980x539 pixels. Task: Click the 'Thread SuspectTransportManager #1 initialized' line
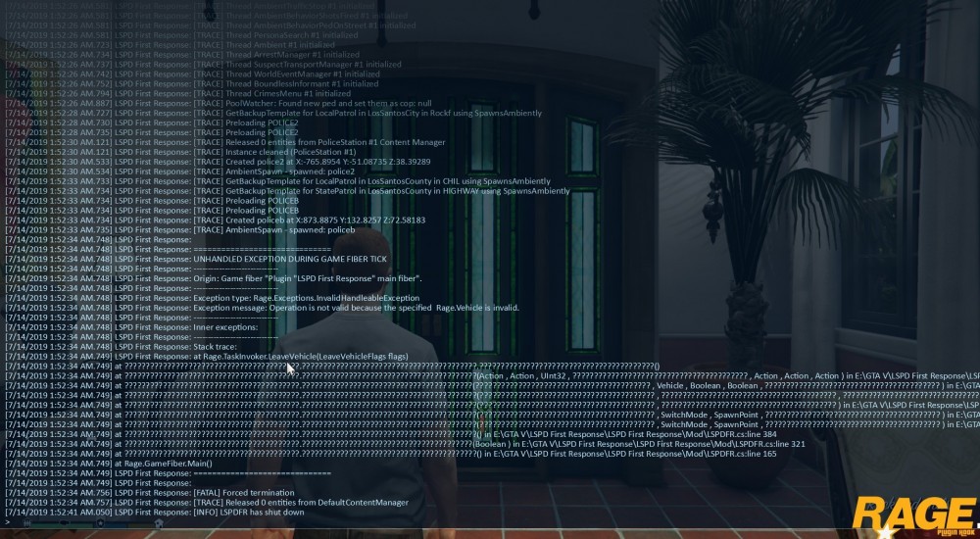(203, 65)
